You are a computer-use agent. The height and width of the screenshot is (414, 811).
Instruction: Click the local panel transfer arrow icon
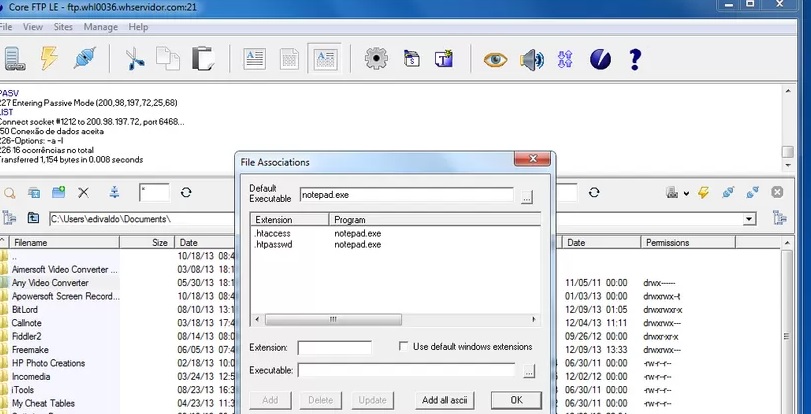point(115,193)
